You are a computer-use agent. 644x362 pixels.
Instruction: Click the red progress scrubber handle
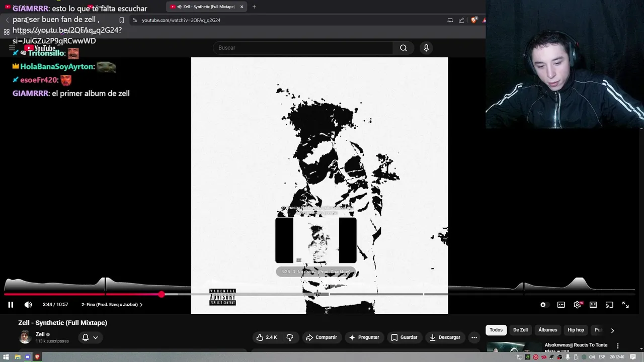pos(162,294)
